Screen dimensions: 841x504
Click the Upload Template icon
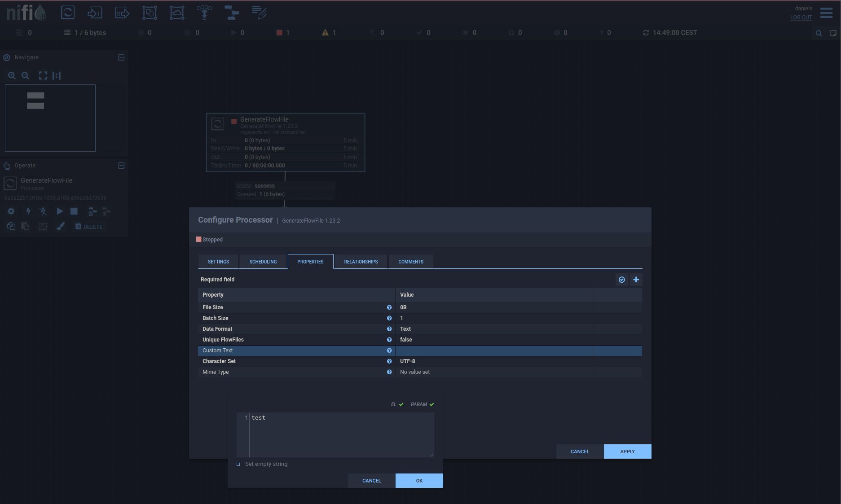[106, 211]
